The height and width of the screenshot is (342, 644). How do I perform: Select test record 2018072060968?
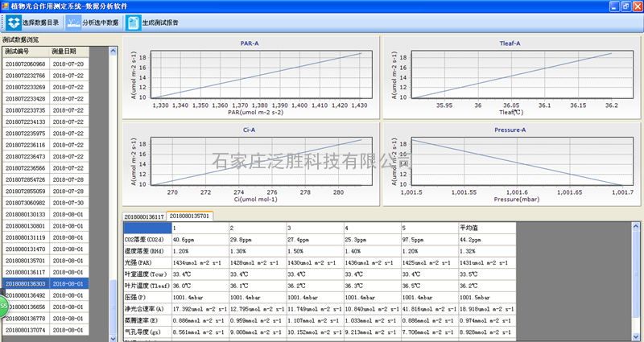point(46,64)
